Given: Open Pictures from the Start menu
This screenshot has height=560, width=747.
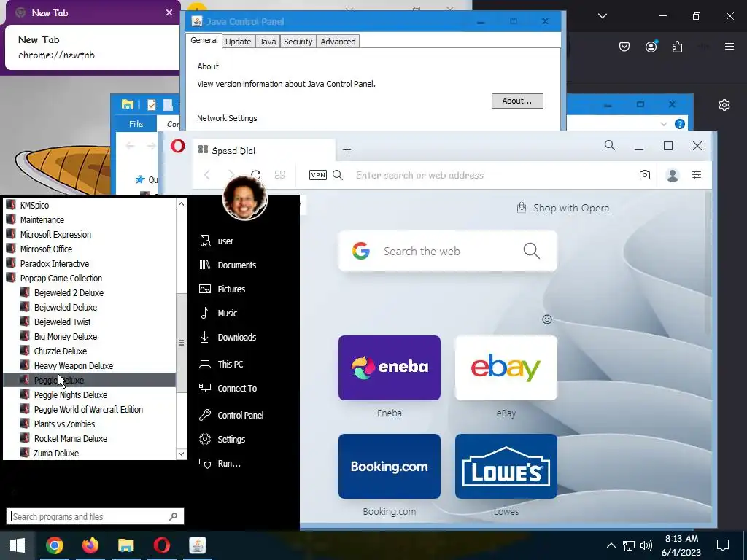Looking at the screenshot, I should (x=231, y=289).
